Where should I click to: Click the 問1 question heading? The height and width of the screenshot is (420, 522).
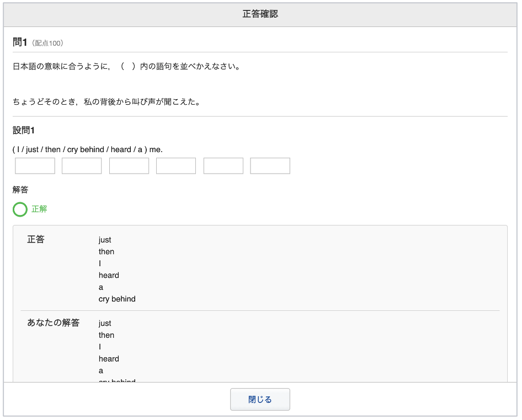tap(20, 42)
